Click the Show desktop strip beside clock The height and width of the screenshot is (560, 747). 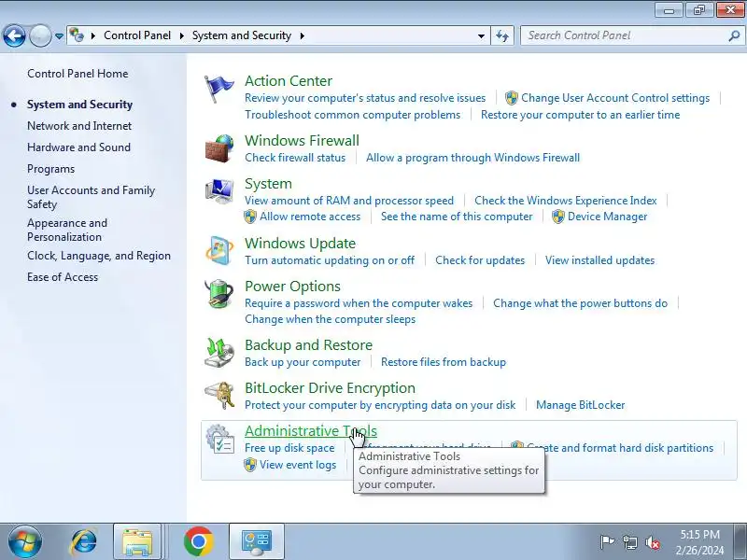(742, 541)
